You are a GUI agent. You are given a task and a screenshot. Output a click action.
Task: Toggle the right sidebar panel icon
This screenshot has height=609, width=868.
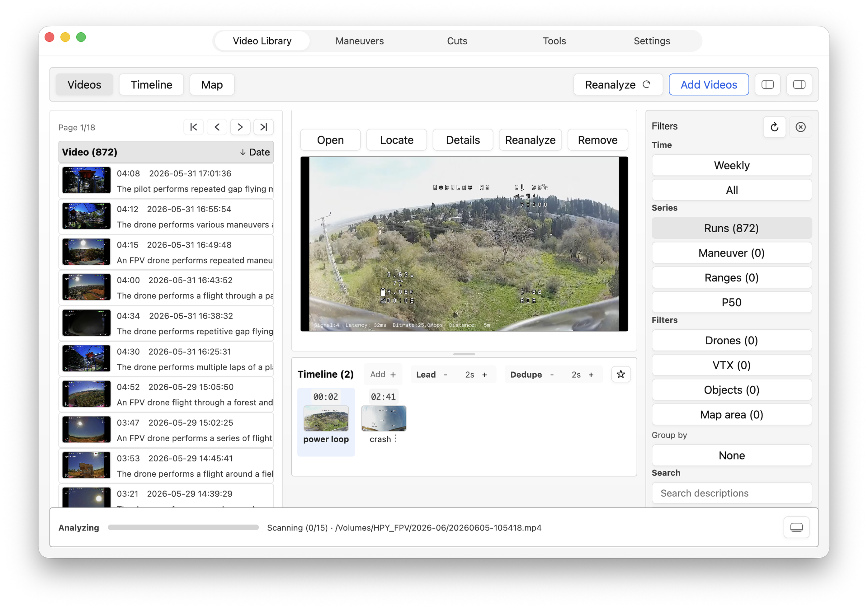coord(799,84)
